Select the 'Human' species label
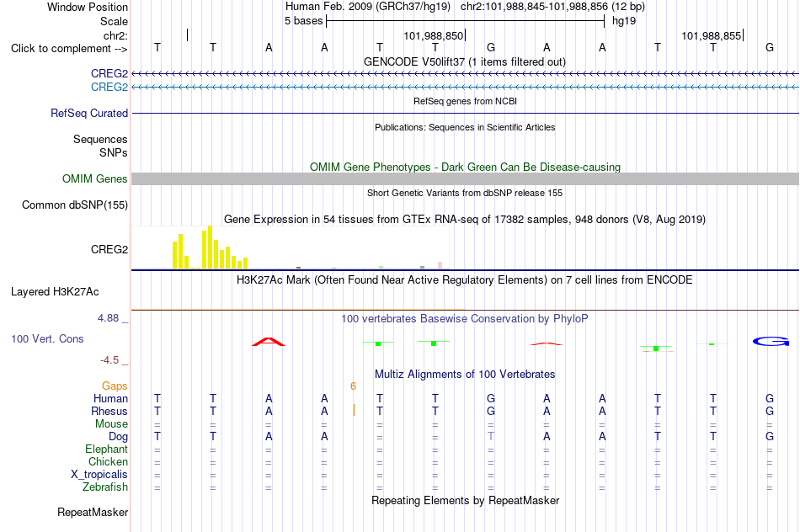Image resolution: width=800 pixels, height=532 pixels. coord(110,398)
